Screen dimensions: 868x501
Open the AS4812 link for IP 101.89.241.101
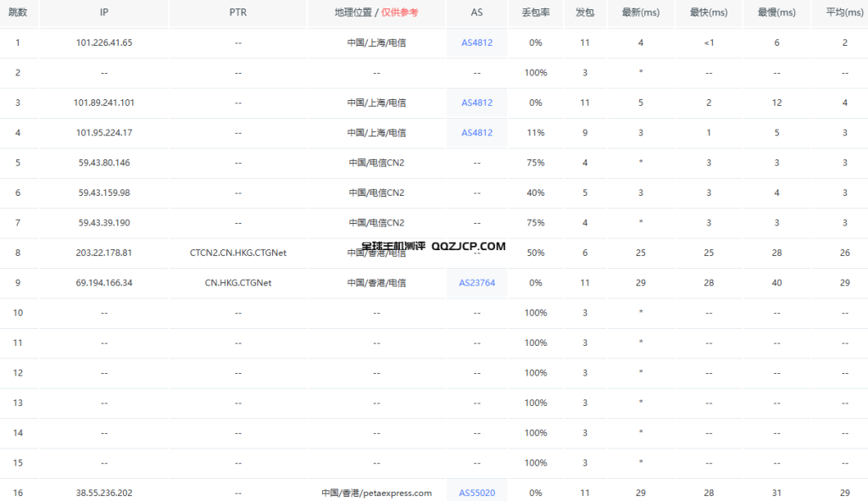click(476, 103)
